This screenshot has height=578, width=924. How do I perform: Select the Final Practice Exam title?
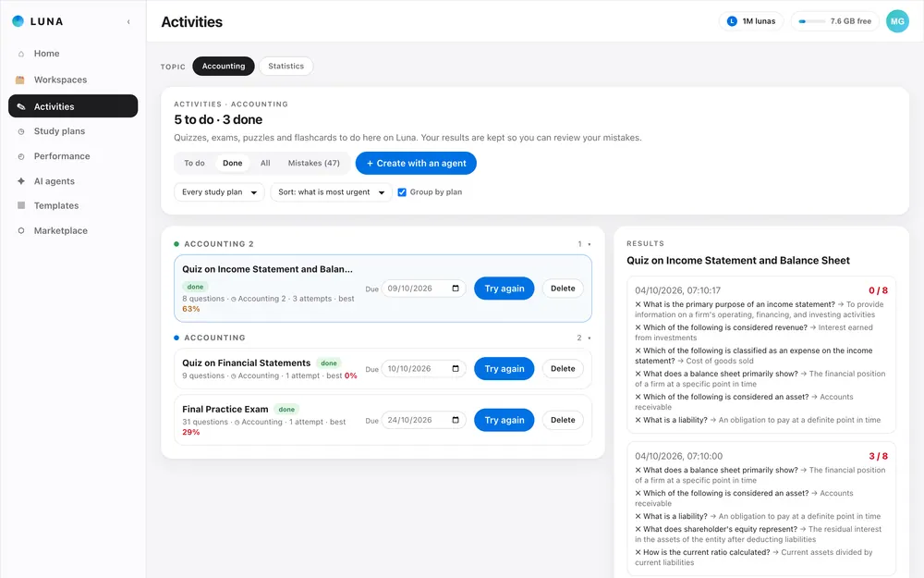tap(225, 410)
